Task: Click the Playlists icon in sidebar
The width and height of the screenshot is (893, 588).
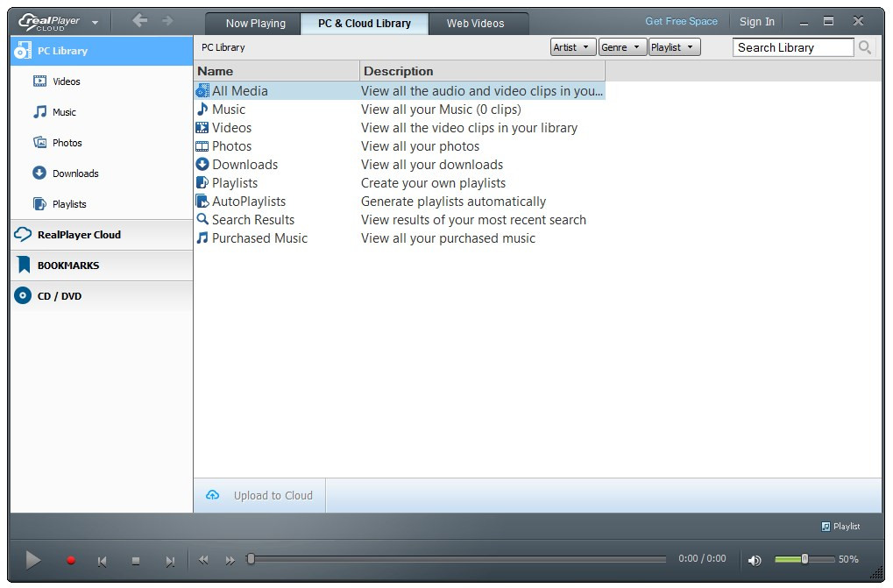Action: [x=39, y=204]
